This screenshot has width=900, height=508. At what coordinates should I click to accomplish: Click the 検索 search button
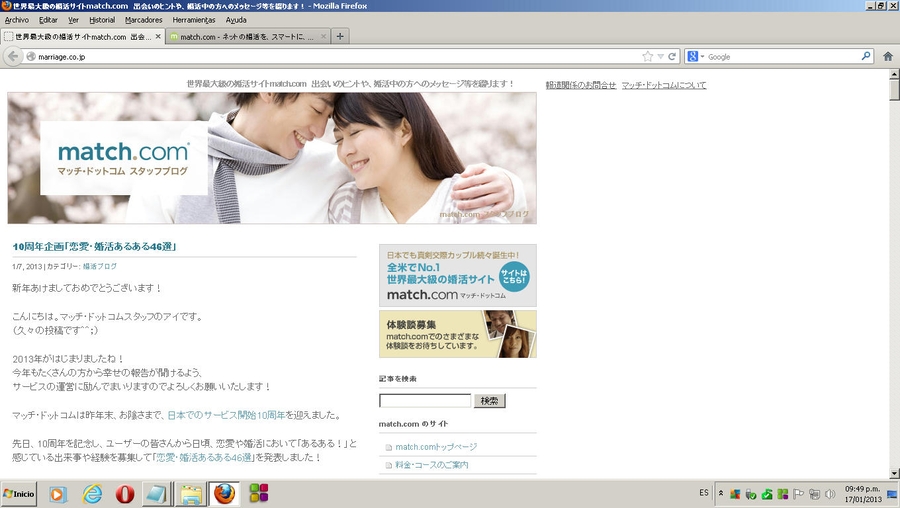(489, 401)
